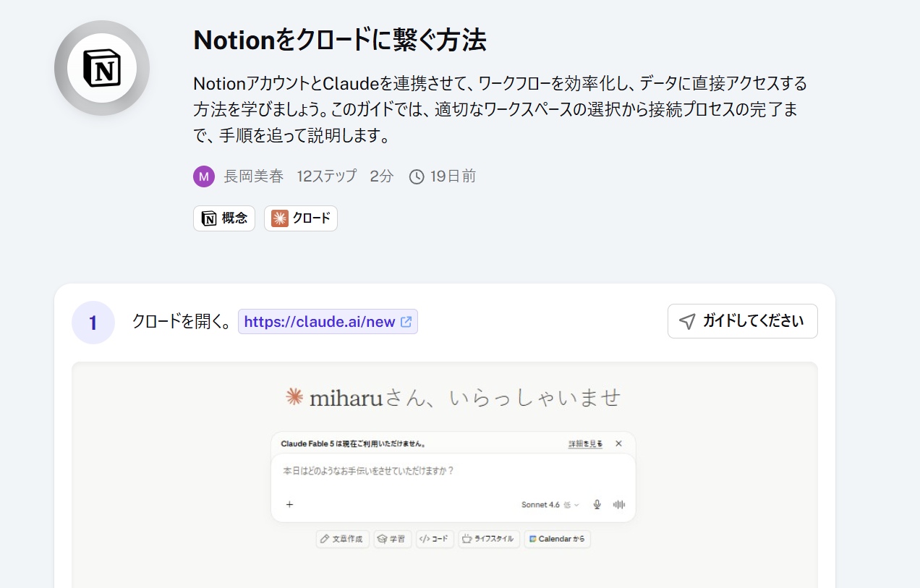Click the 12ステップ step count text

[x=327, y=176]
